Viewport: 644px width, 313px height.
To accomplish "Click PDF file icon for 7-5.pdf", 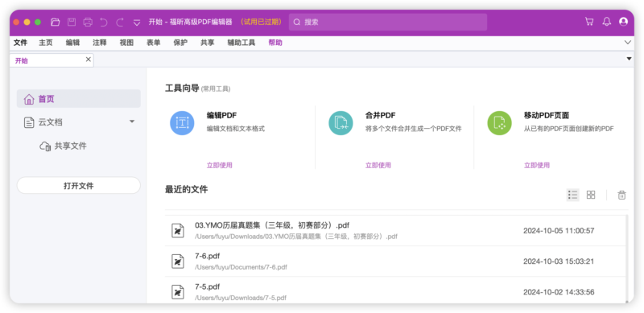I will [x=177, y=292].
